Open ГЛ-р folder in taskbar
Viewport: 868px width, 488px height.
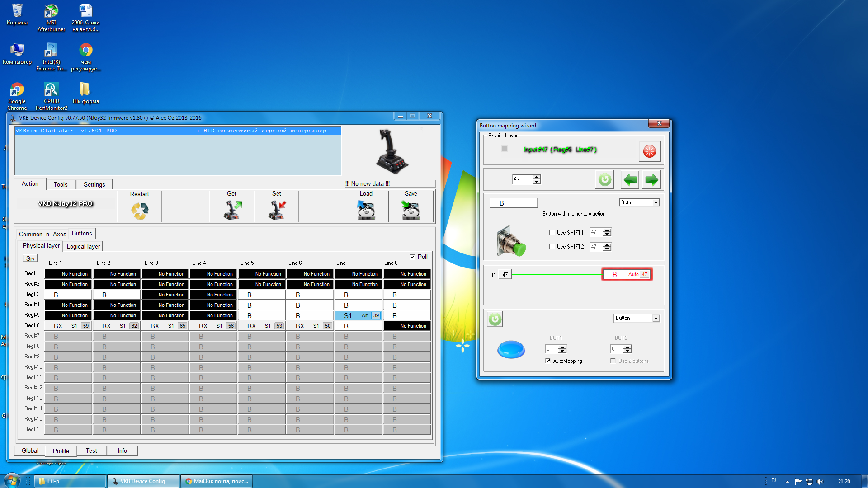point(70,481)
